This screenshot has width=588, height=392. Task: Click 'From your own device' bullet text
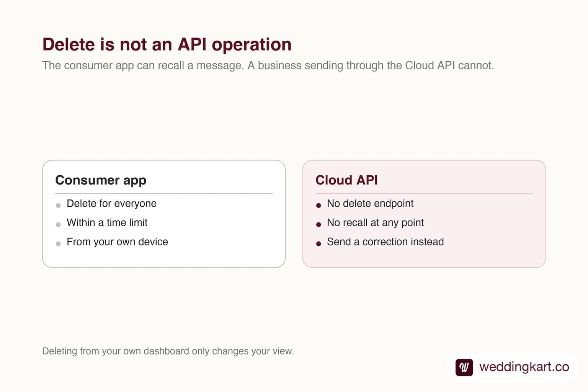[x=117, y=242]
